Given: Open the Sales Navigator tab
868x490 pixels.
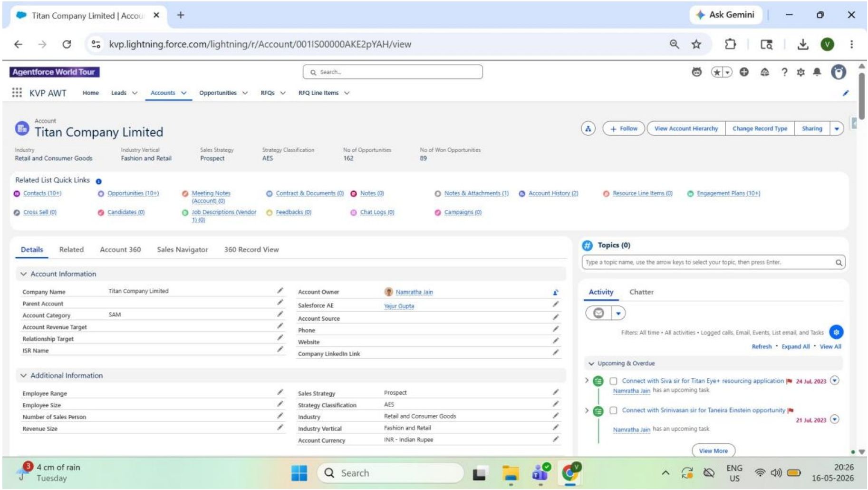Looking at the screenshot, I should pyautogui.click(x=183, y=250).
